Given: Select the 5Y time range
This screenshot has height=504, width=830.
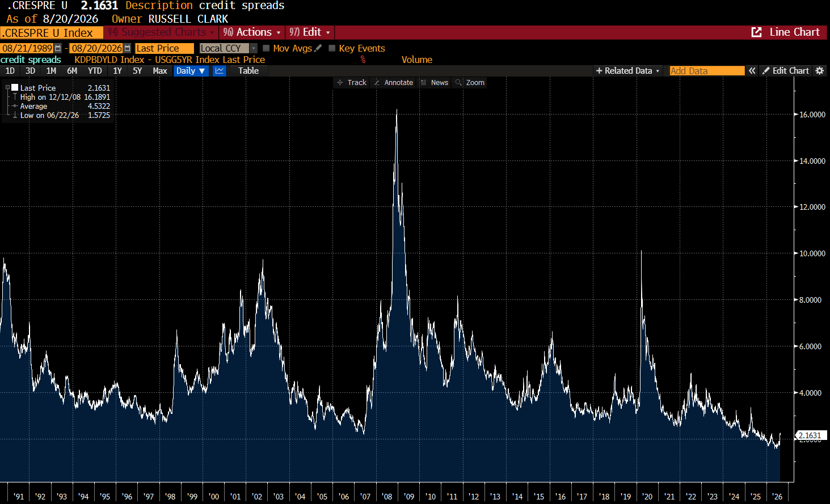Looking at the screenshot, I should click(x=137, y=71).
